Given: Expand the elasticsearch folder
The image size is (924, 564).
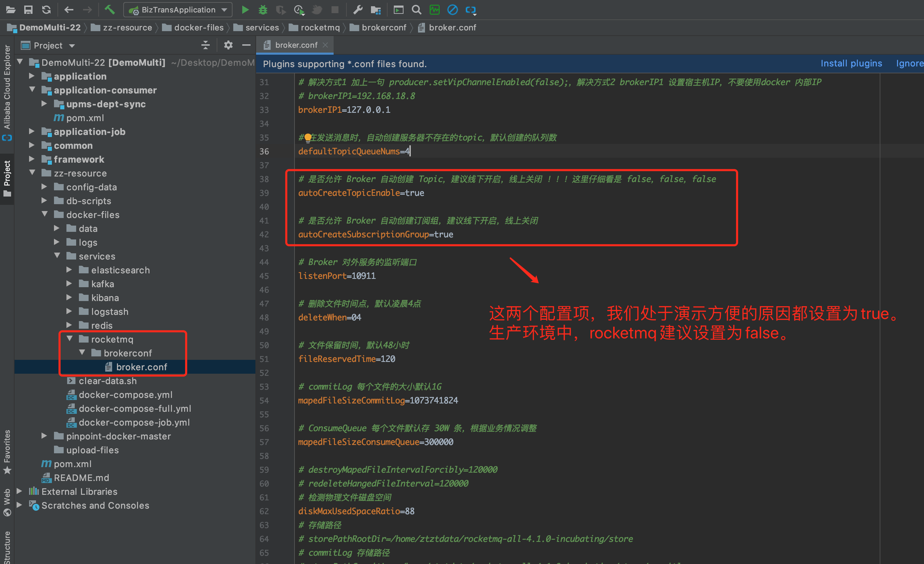Looking at the screenshot, I should click(69, 270).
